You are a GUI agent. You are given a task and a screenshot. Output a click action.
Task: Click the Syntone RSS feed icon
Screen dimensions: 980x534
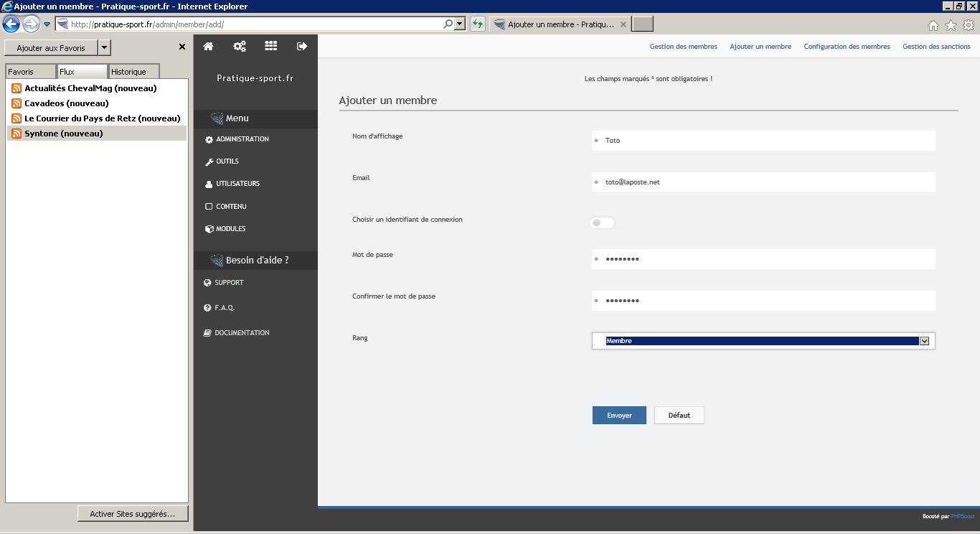click(17, 133)
